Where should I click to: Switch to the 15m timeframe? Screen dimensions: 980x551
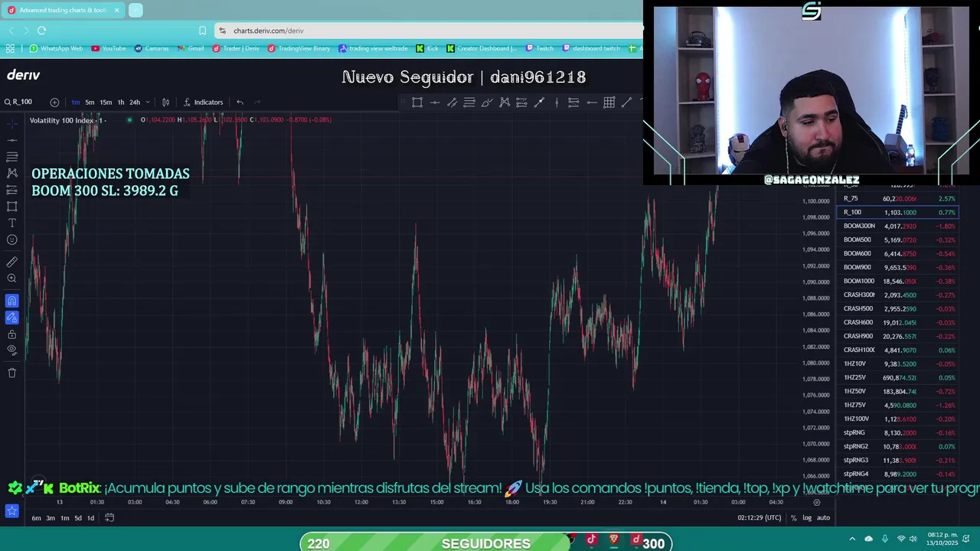click(x=106, y=103)
